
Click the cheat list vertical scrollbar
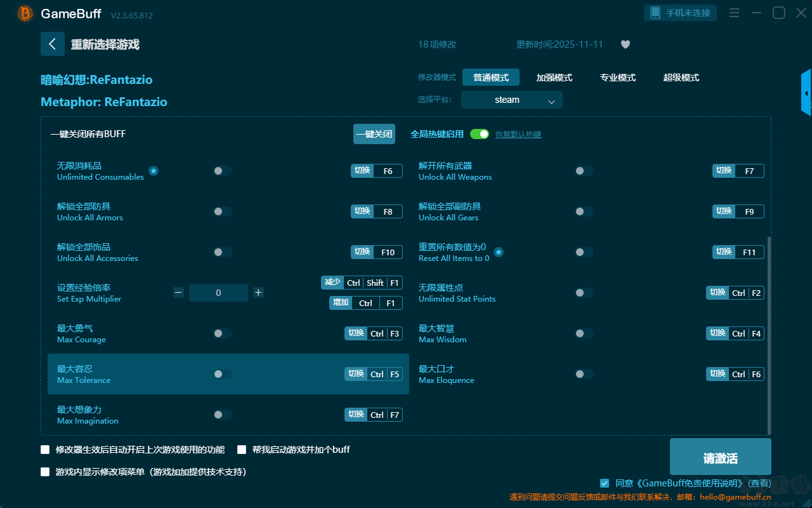point(769,336)
